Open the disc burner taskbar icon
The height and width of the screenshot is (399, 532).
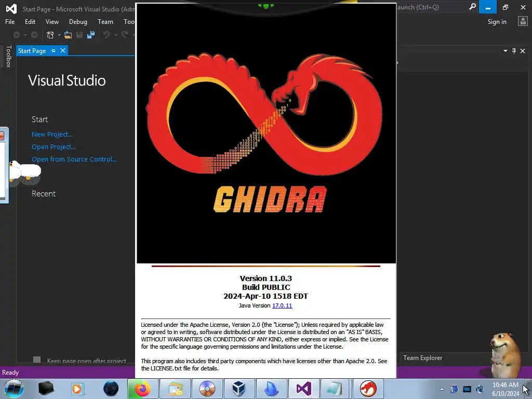pyautogui.click(x=207, y=389)
